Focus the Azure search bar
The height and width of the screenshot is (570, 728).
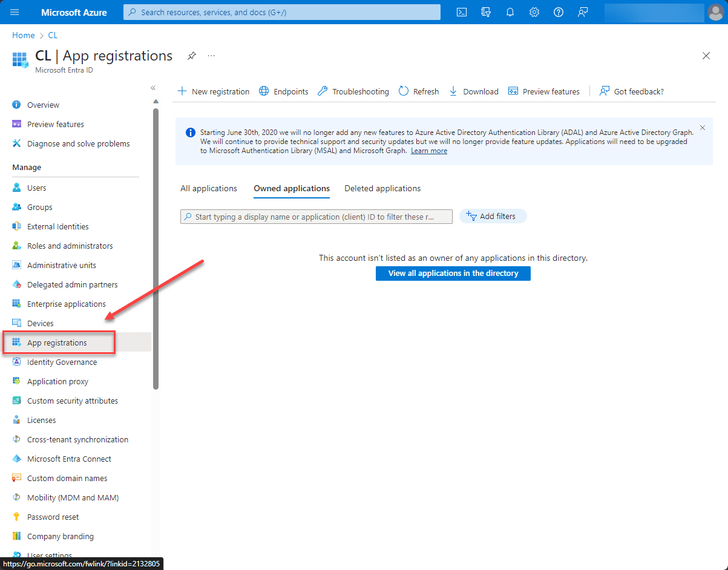(282, 12)
